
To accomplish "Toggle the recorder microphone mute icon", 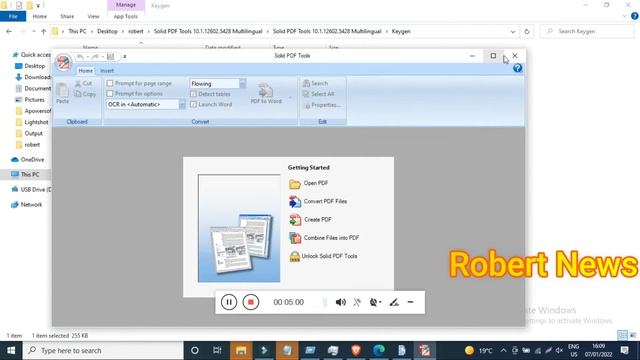I will (357, 302).
